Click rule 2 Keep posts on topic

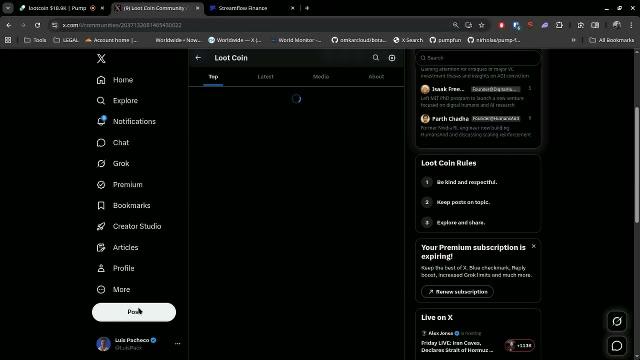click(x=463, y=202)
